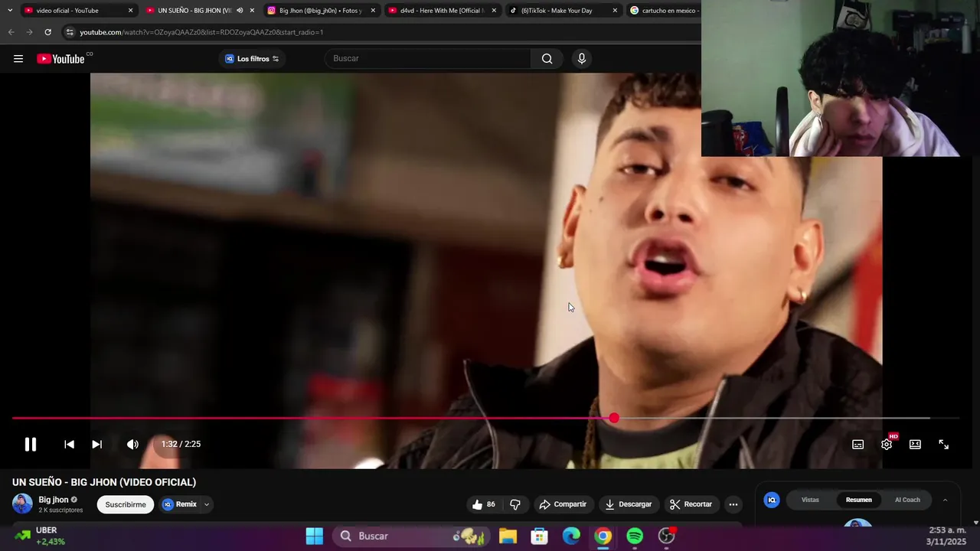980x551 pixels.
Task: Open Microsoft Store from taskbar
Action: point(540,536)
